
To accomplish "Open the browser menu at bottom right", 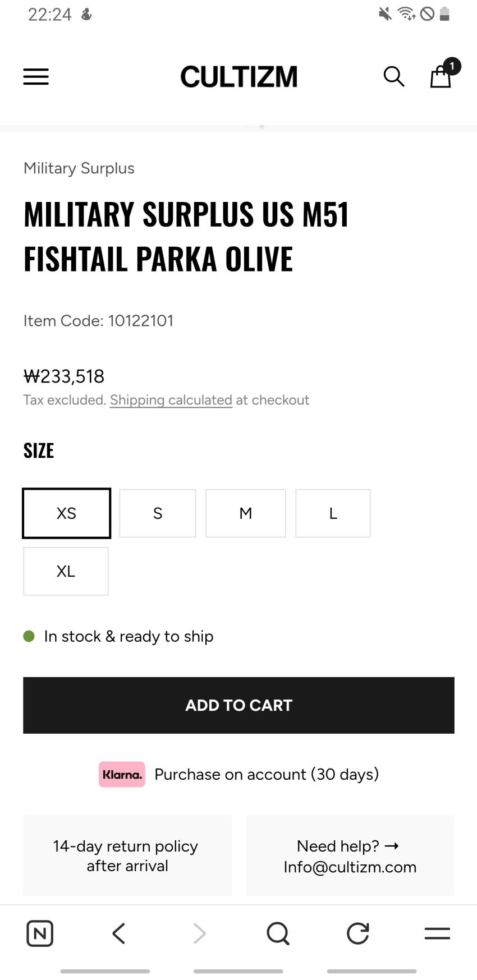I will click(x=437, y=933).
